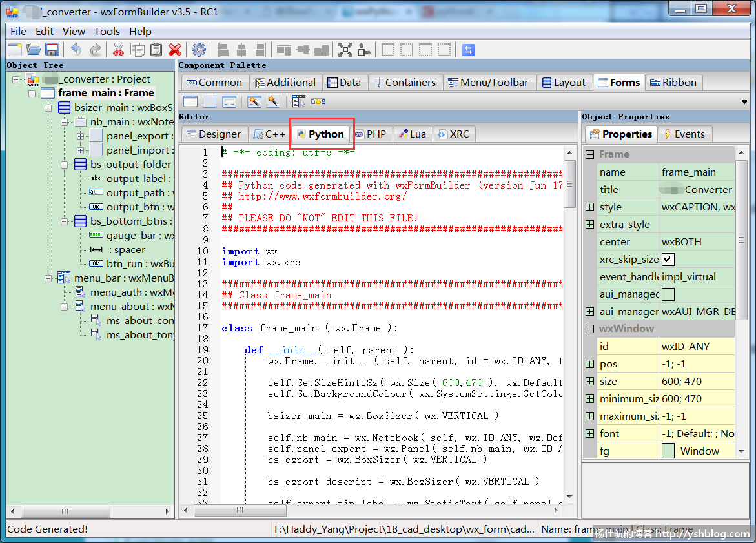756x543 pixels.
Task: Collapse bs_output_folder tree node
Action: pyautogui.click(x=64, y=165)
